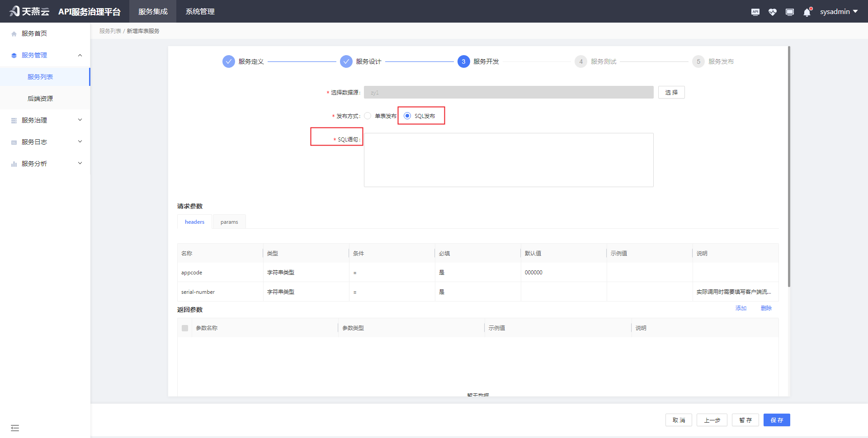The width and height of the screenshot is (868, 438).
Task: Select the 单表发布 radio option
Action: tap(368, 116)
